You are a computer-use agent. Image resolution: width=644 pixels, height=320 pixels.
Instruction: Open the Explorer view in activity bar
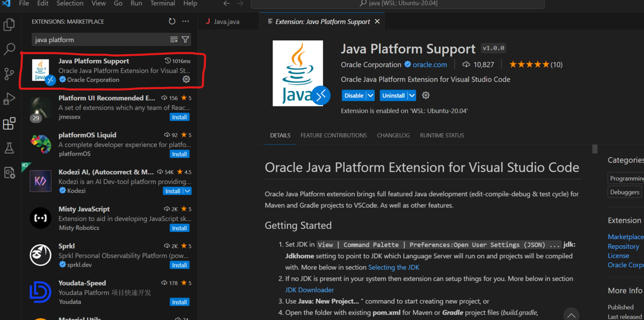(9, 25)
